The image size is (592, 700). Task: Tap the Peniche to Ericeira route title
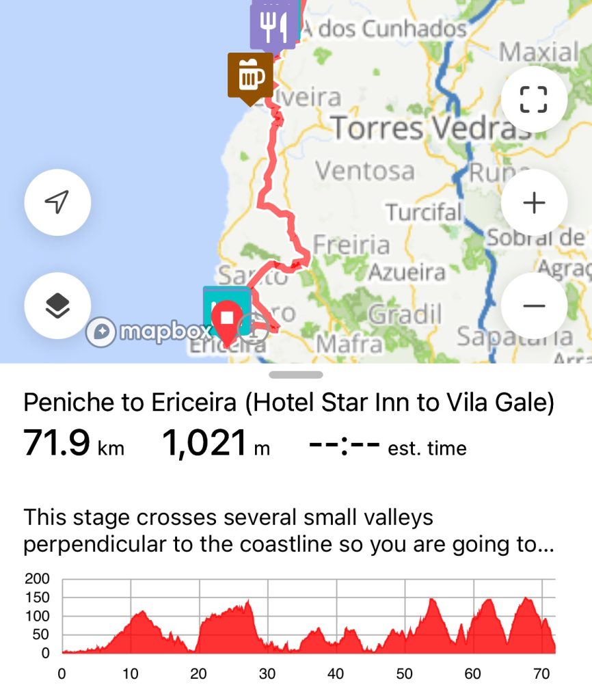point(288,403)
